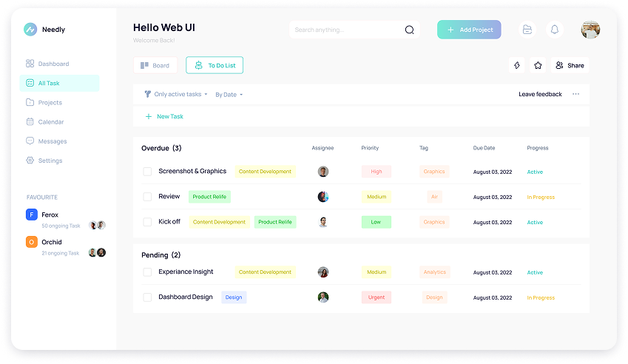The image size is (628, 364).
Task: Focus the Search anything field
Action: tap(354, 30)
